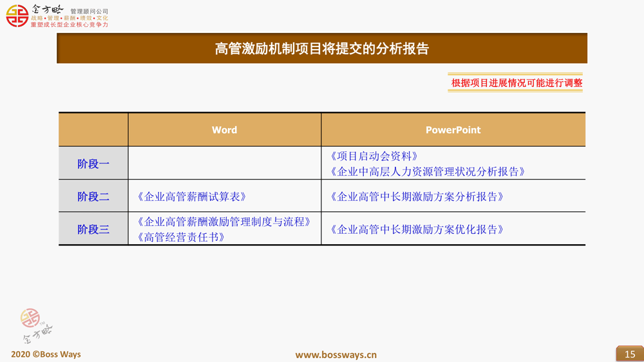Select the slide title 高管激励机制项目将提交的分析报告
Screen dimensions: 644x362
tap(322, 48)
